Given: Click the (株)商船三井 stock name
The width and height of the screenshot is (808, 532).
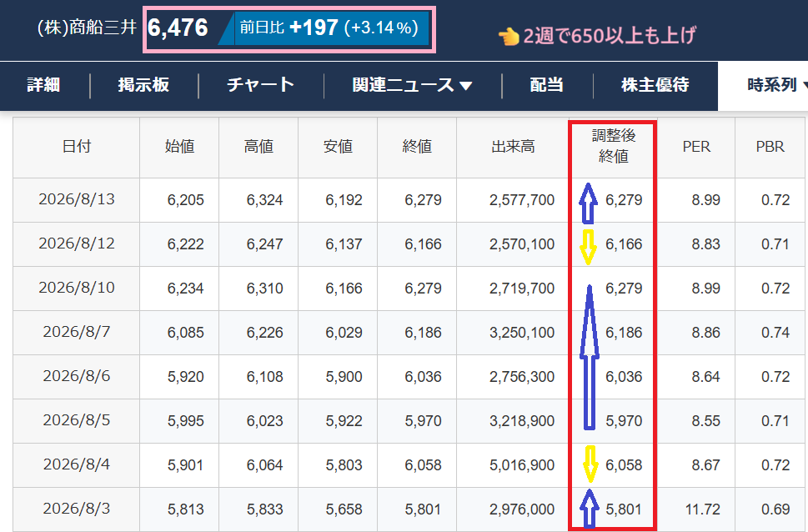Looking at the screenshot, I should point(87,27).
